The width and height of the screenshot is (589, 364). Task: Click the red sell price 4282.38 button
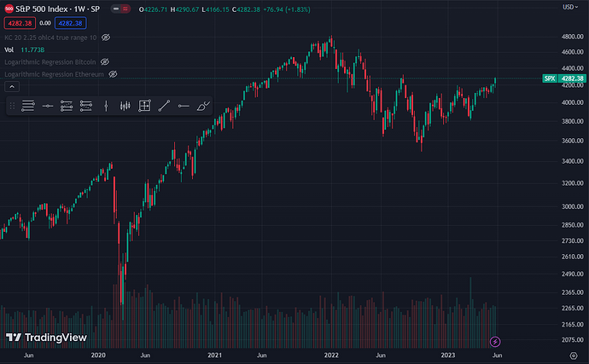20,23
